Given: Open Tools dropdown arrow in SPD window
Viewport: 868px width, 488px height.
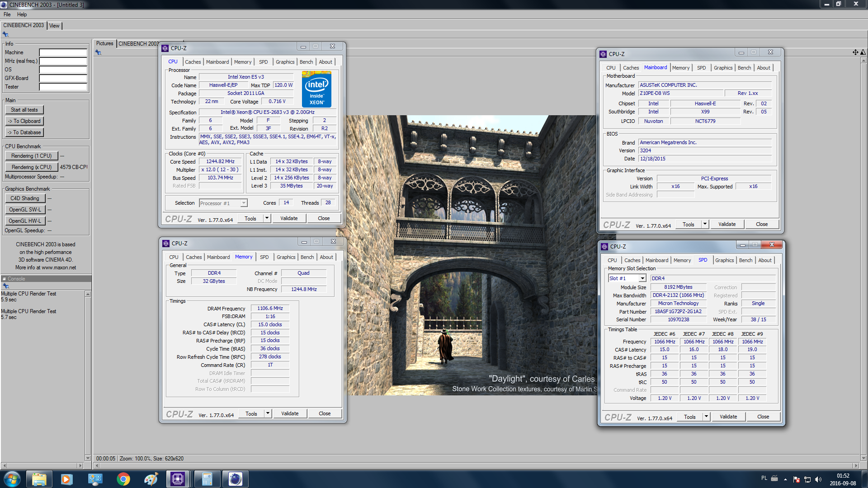Looking at the screenshot, I should point(706,417).
